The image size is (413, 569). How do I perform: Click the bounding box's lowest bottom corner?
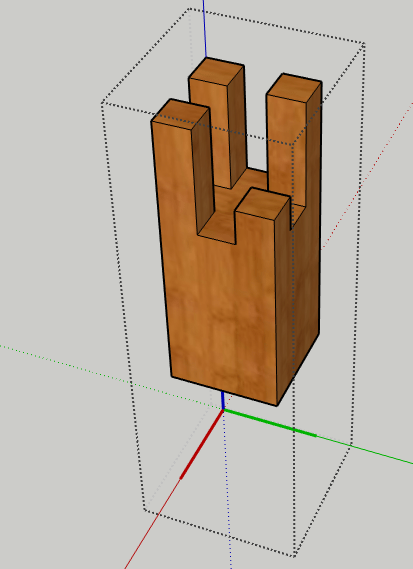click(x=295, y=556)
